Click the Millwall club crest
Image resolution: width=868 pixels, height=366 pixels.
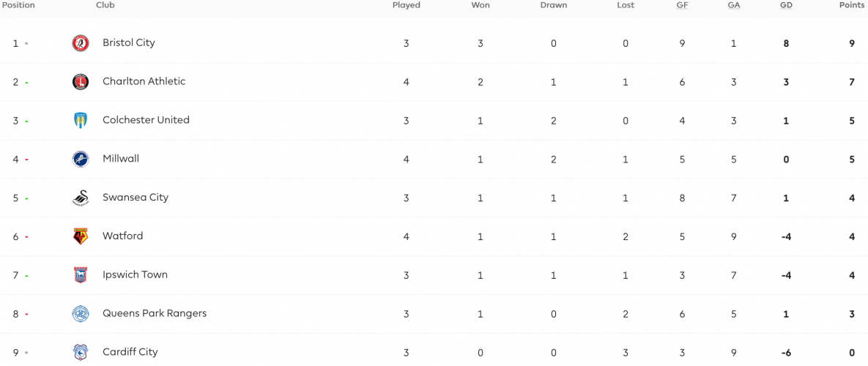click(81, 160)
